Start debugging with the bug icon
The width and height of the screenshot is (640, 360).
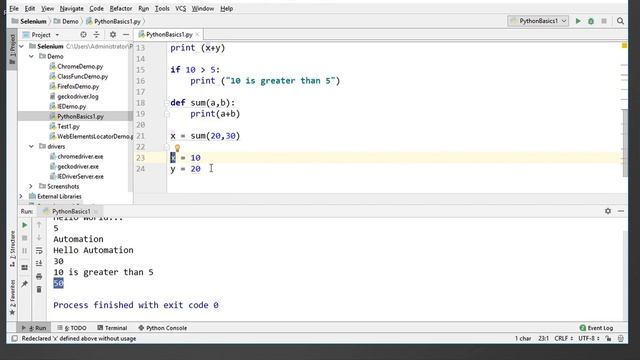[591, 21]
